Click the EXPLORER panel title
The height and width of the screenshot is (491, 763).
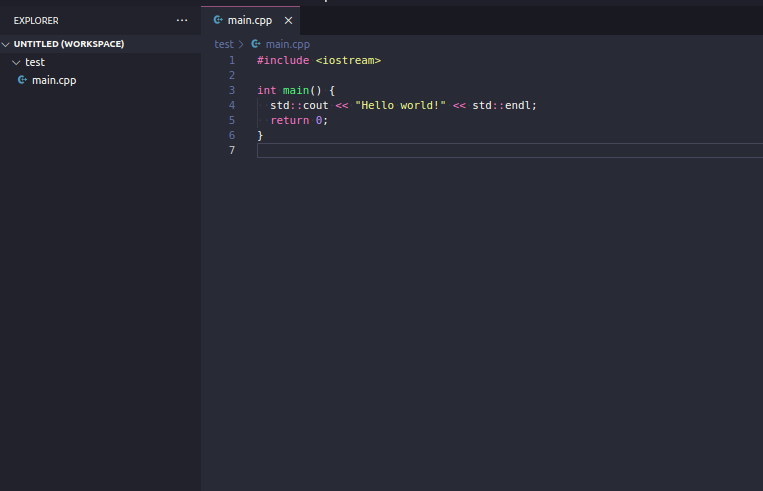[36, 21]
